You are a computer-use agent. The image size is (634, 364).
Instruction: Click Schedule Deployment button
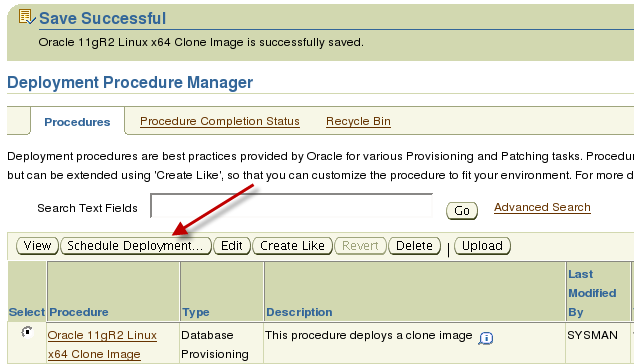pyautogui.click(x=135, y=246)
